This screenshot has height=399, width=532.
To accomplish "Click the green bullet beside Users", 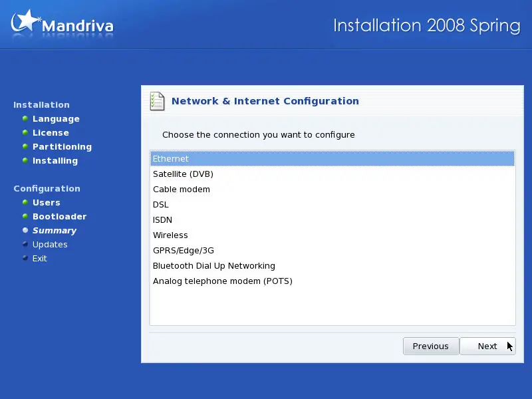I will pos(25,202).
